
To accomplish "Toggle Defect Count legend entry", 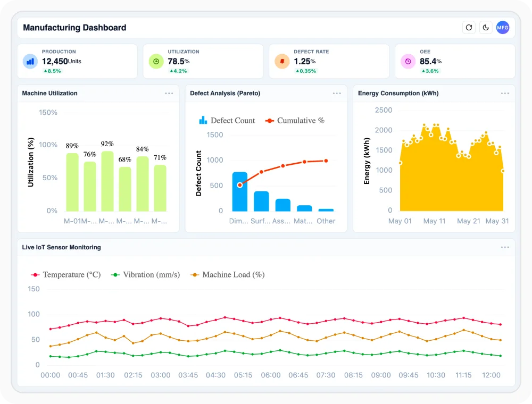I will 227,120.
